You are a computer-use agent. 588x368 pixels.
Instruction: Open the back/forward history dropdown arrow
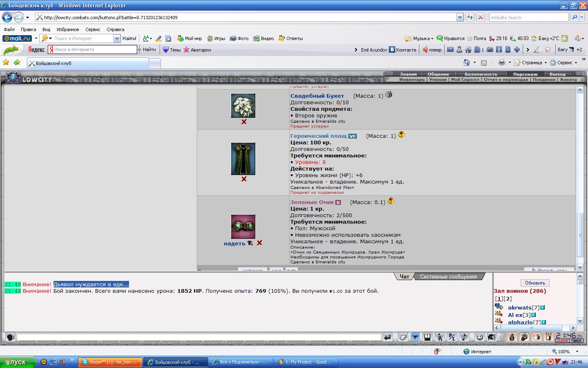pyautogui.click(x=27, y=17)
